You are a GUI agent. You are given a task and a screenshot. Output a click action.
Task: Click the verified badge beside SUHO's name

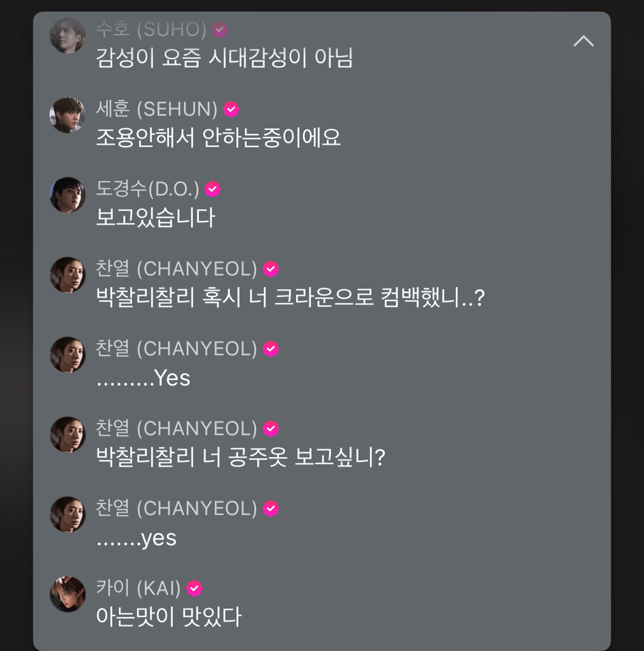point(219,30)
